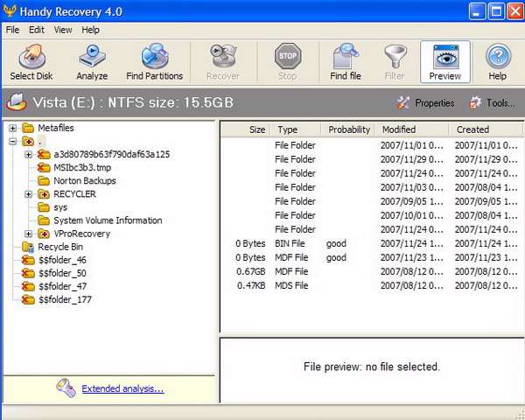Open the Help menu in menu bar

pyautogui.click(x=90, y=30)
